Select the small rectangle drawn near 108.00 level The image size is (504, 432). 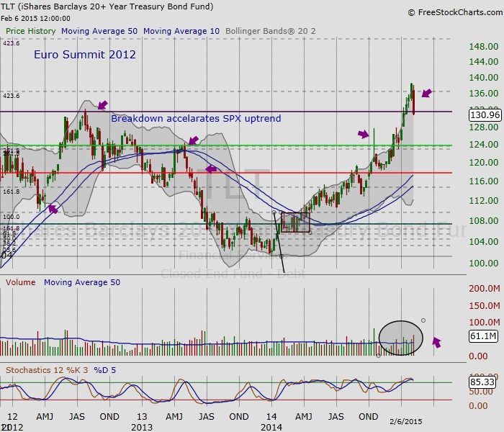coord(295,222)
